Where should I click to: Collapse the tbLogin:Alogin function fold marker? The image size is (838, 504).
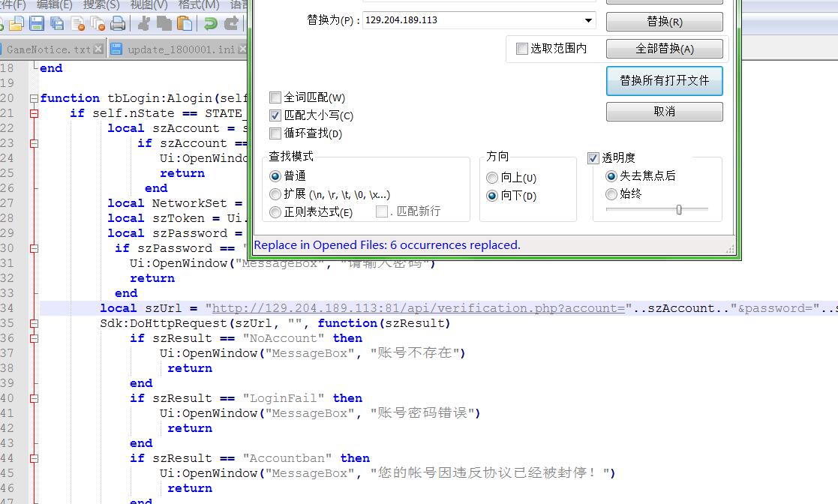34,98
